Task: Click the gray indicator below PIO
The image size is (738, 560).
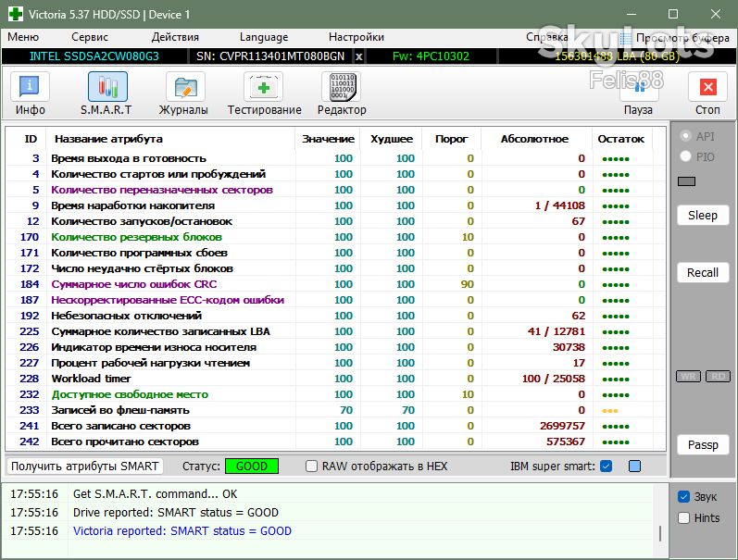Action: click(x=686, y=181)
